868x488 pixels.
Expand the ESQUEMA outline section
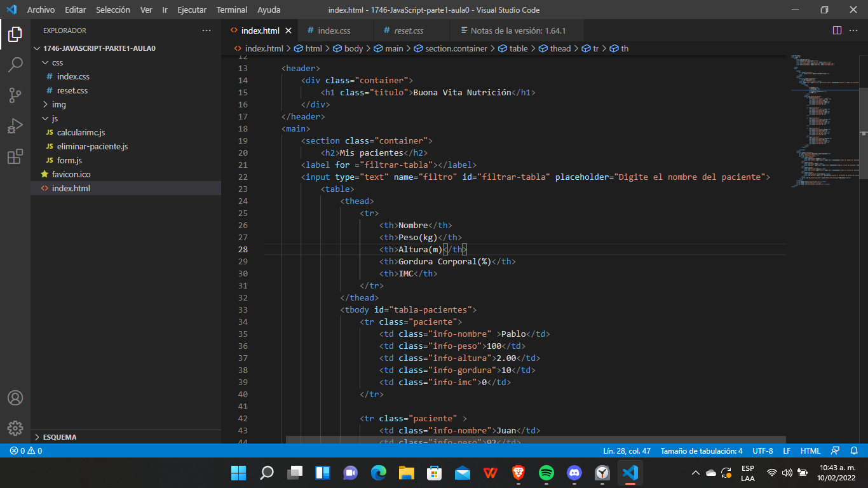point(126,437)
